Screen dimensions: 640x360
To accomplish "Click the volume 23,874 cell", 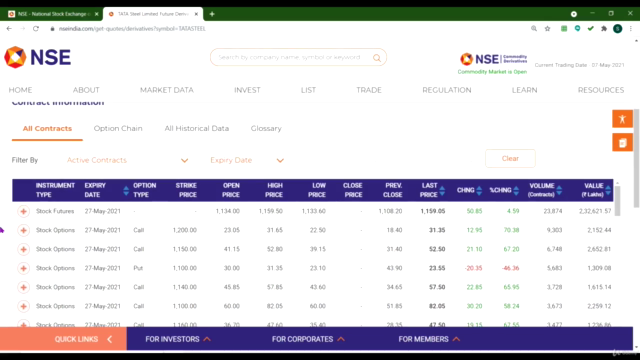I will point(553,211).
